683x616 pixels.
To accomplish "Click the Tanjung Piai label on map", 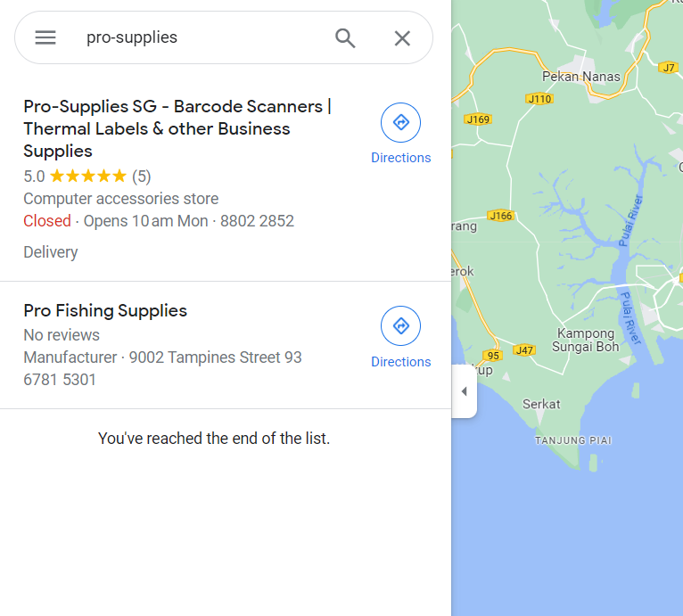I will [573, 440].
